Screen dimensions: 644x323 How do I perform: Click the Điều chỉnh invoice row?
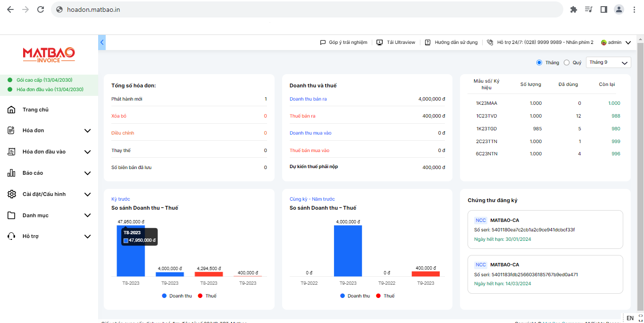tap(189, 133)
